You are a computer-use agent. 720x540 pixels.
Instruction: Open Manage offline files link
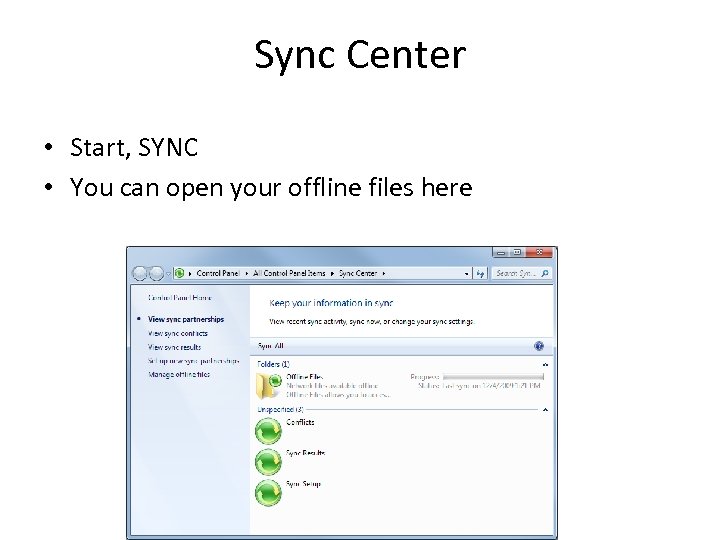tap(179, 374)
